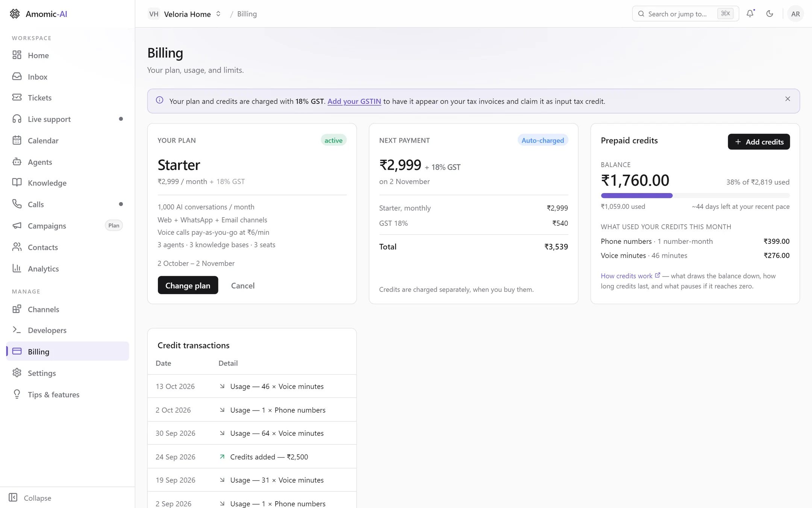812x508 pixels.
Task: Open Settings via the gear icon
Action: pos(17,373)
